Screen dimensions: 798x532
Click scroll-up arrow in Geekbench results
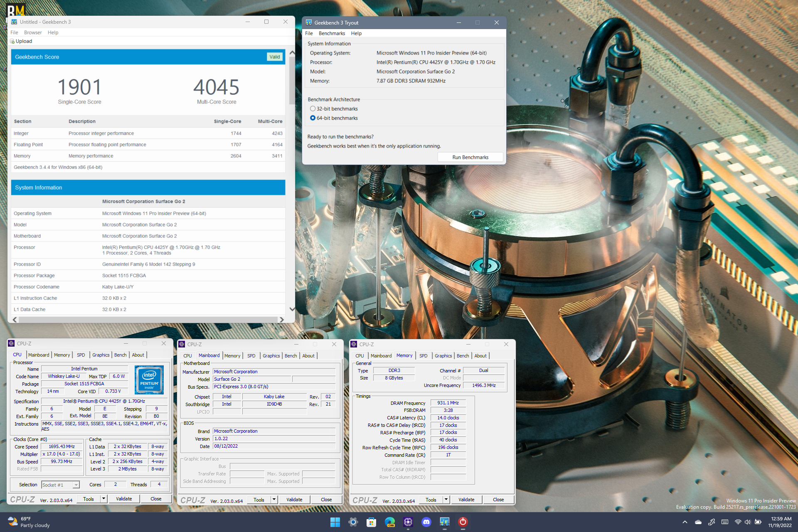tap(292, 53)
